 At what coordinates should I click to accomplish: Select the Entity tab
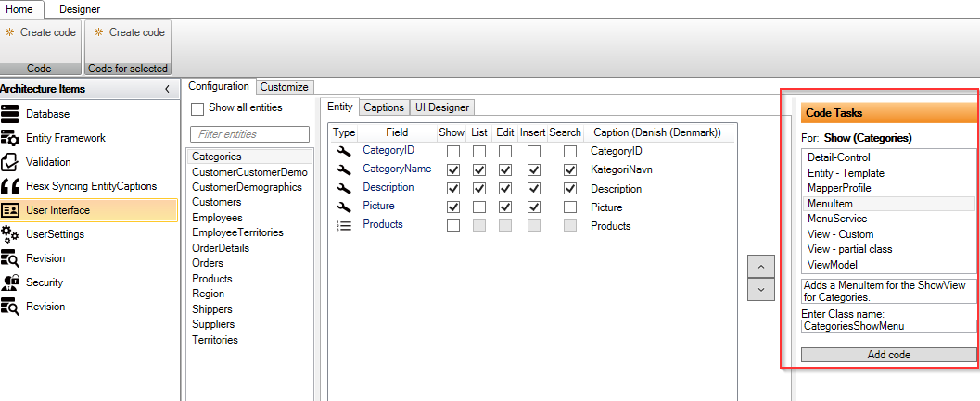tap(340, 107)
